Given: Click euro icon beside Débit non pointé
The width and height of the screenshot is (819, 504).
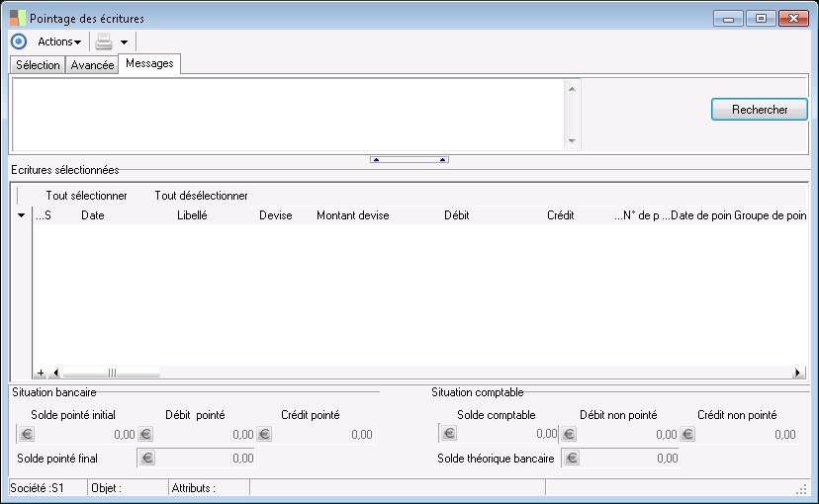Looking at the screenshot, I should click(x=568, y=434).
